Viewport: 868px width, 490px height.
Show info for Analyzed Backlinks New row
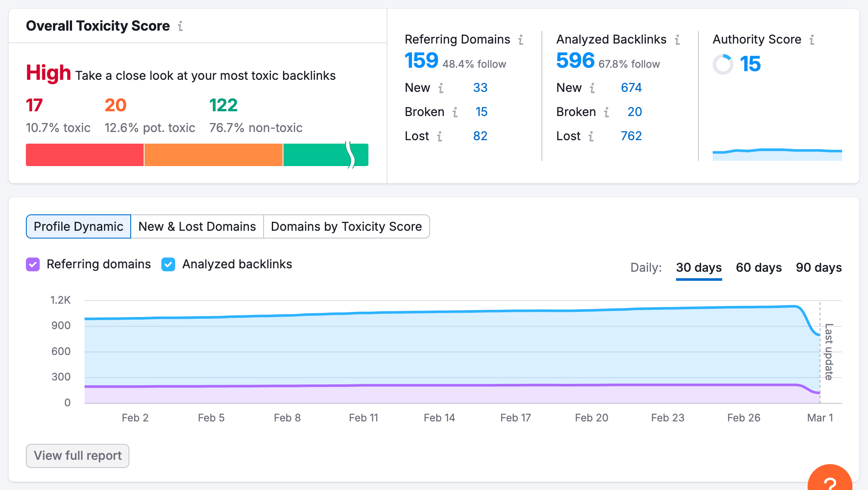(592, 88)
